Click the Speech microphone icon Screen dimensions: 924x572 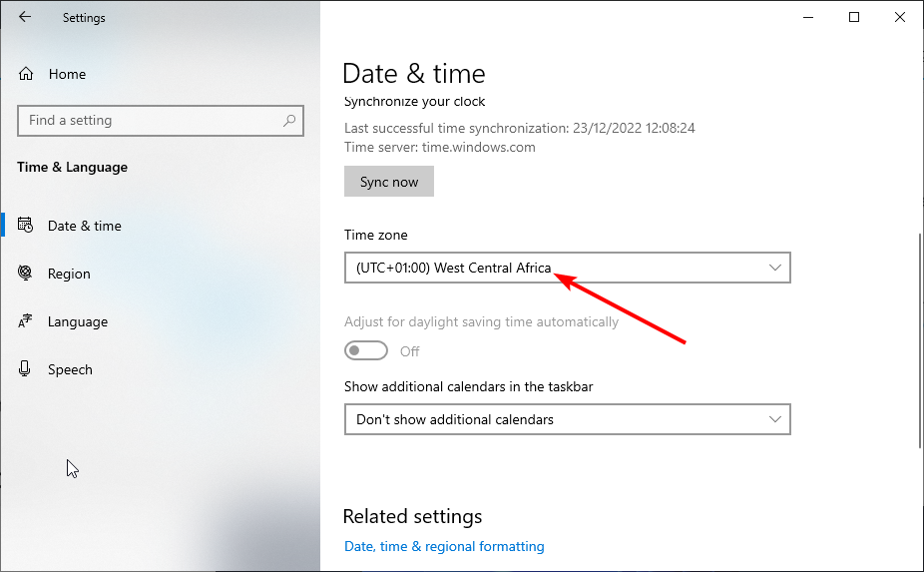(x=25, y=368)
